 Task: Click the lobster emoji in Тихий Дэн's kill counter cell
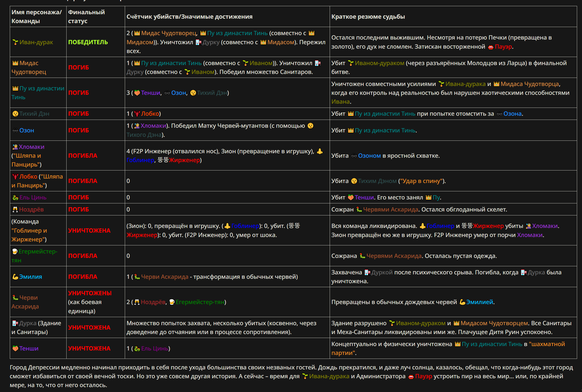tap(137, 114)
